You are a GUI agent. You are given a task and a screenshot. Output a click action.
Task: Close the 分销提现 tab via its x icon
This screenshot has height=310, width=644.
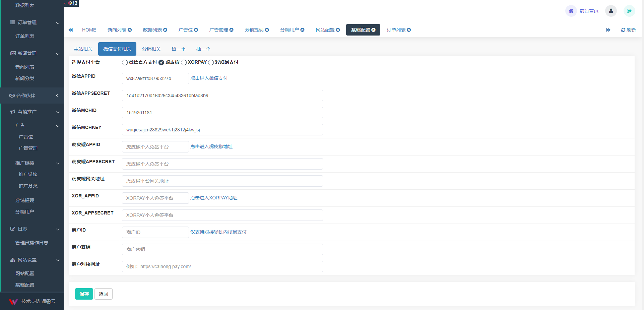pyautogui.click(x=267, y=30)
